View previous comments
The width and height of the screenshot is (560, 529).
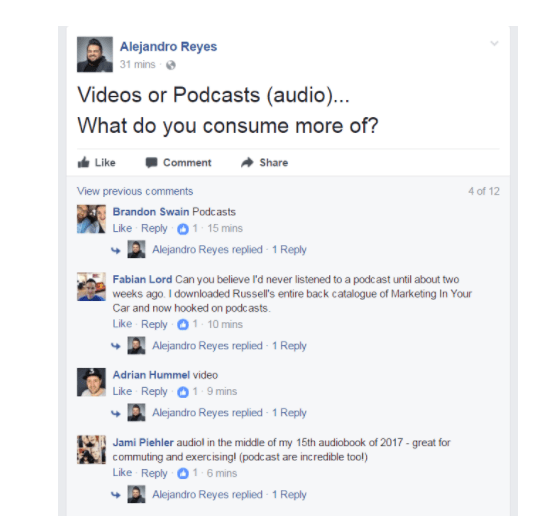pos(135,191)
